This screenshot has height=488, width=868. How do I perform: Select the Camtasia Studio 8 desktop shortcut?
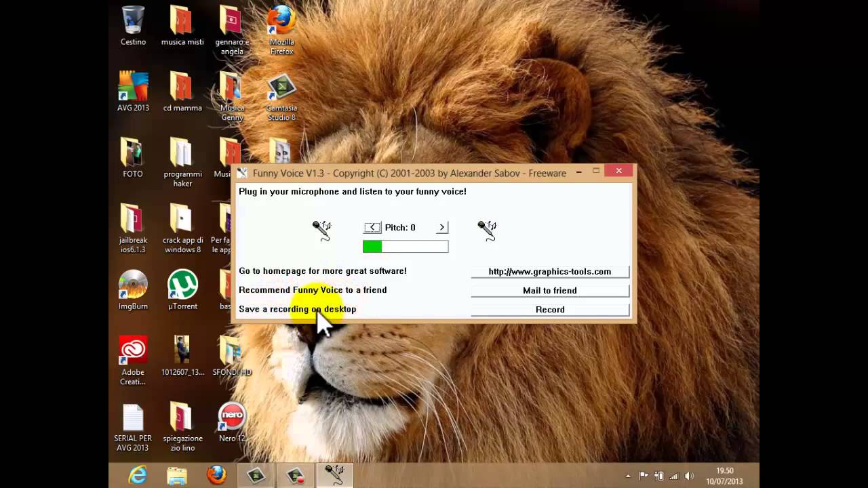pos(281,96)
